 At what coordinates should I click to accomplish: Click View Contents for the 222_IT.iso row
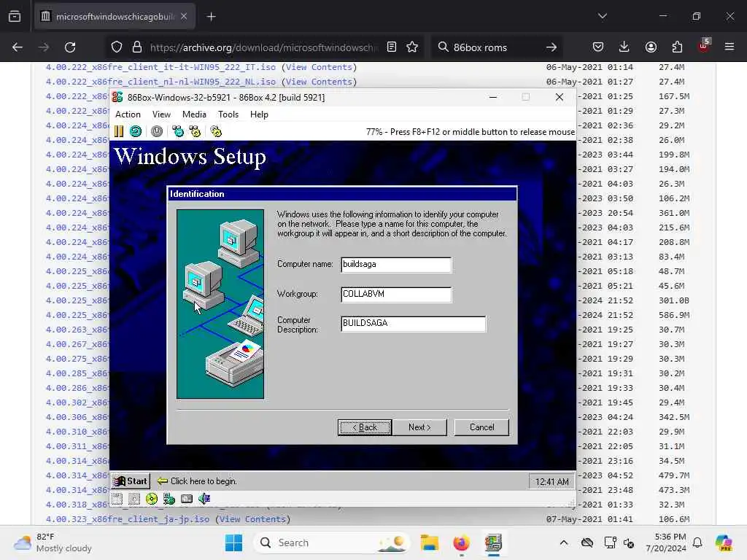tap(319, 67)
